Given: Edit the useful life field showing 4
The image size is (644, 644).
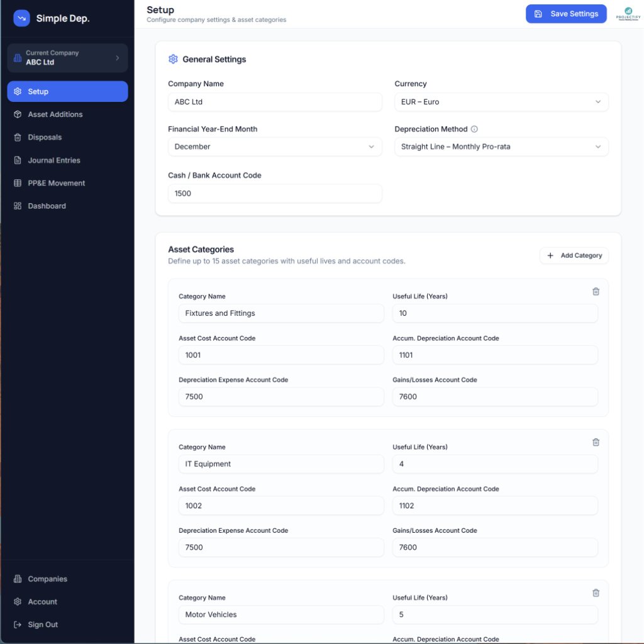Looking at the screenshot, I should [495, 464].
